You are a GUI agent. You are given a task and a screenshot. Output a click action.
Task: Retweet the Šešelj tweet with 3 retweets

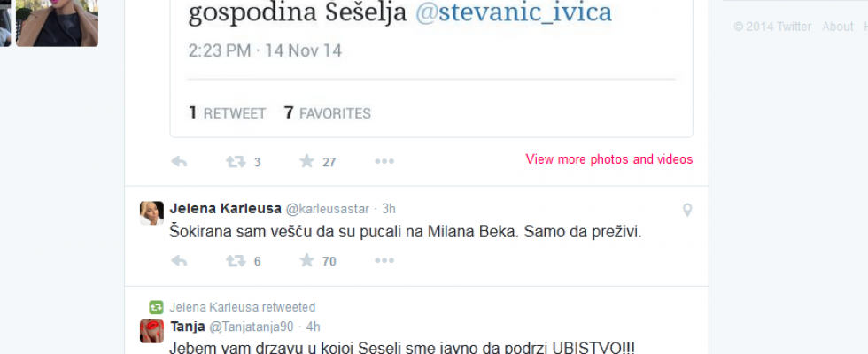(x=236, y=161)
